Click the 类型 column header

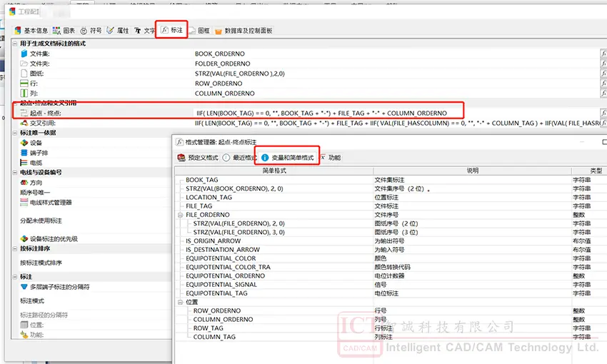tap(589, 171)
